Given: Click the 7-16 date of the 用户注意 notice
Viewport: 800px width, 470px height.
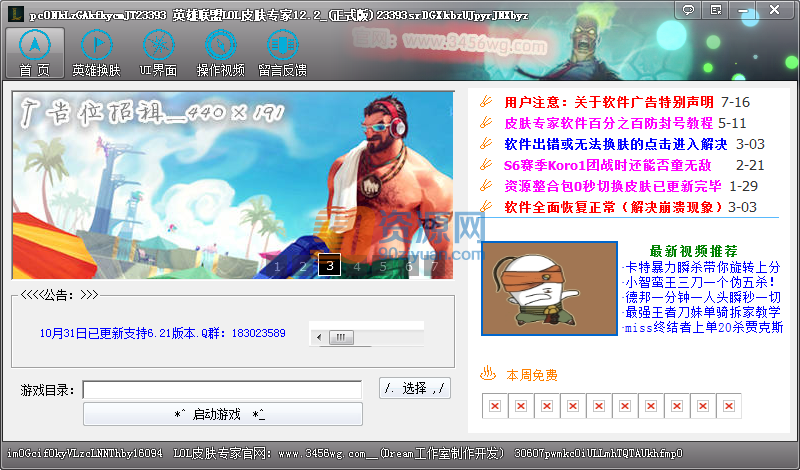Looking at the screenshot, I should pyautogui.click(x=735, y=102).
